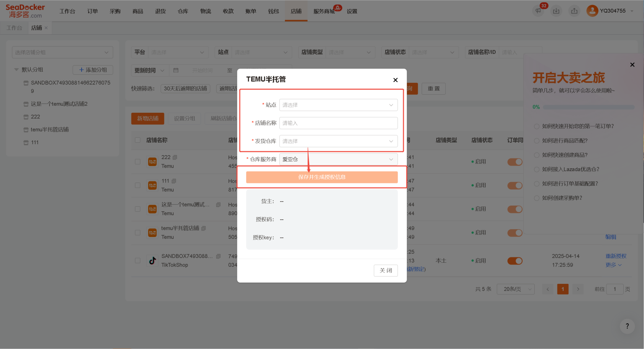Click the 店铺名称 input in dialog
Viewport: 644px width, 349px height.
tap(338, 123)
